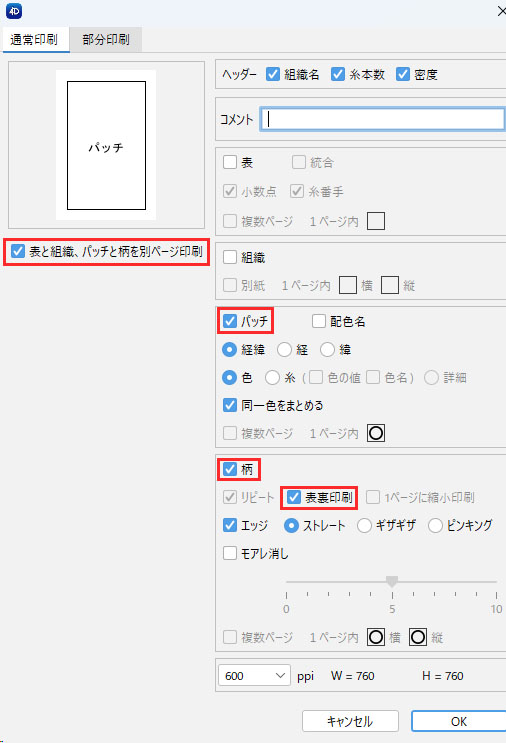Enable the 配色名 checkbox
Screen dimensions: 506x743
coord(319,321)
